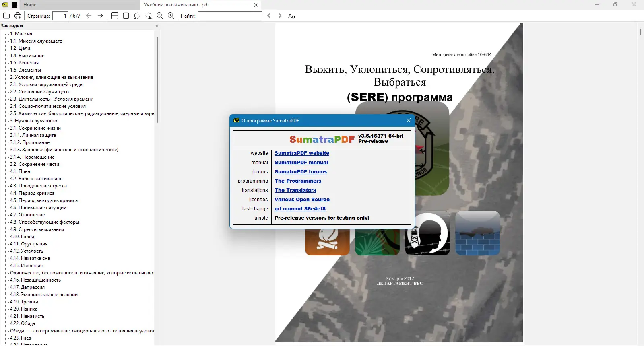
Task: Select bookmark 4.12. Усталость
Action: pos(27,251)
